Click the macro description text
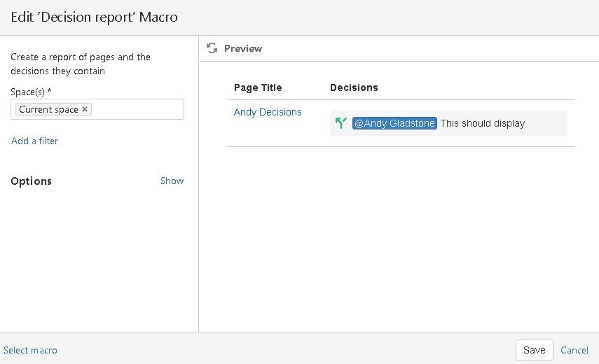599x364 pixels. tap(81, 64)
